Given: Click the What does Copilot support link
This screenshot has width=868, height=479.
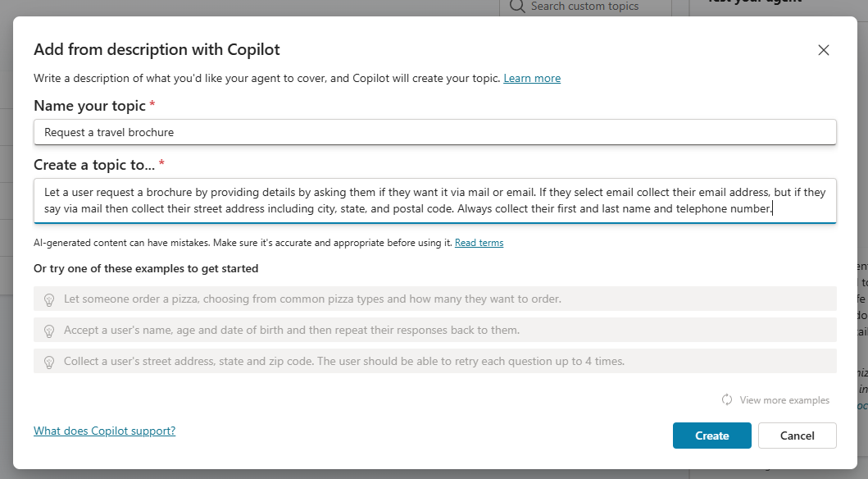Looking at the screenshot, I should 104,430.
